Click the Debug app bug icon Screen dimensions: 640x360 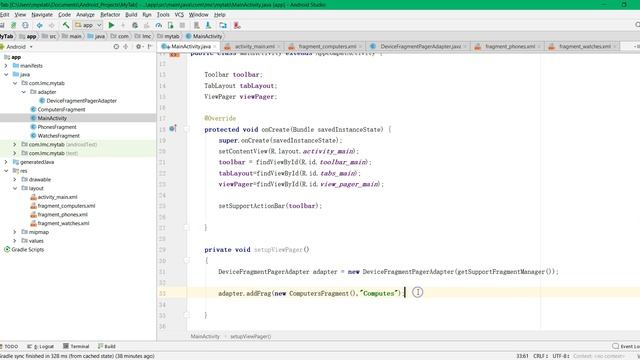point(135,25)
